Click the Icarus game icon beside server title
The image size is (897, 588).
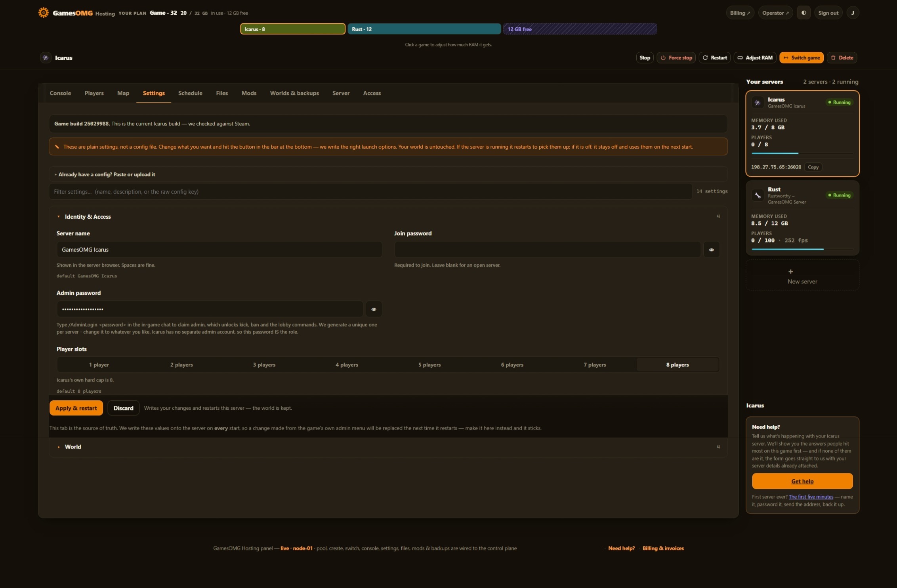(46, 57)
